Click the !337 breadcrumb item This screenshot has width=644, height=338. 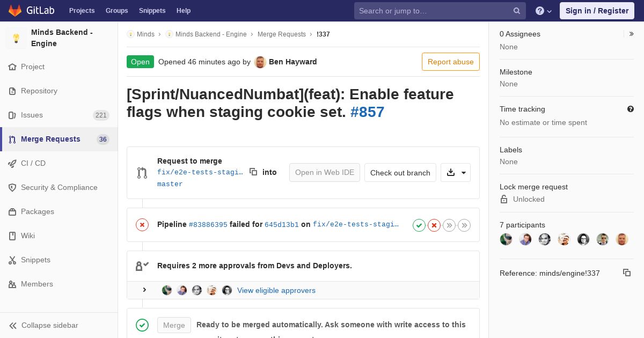click(323, 34)
